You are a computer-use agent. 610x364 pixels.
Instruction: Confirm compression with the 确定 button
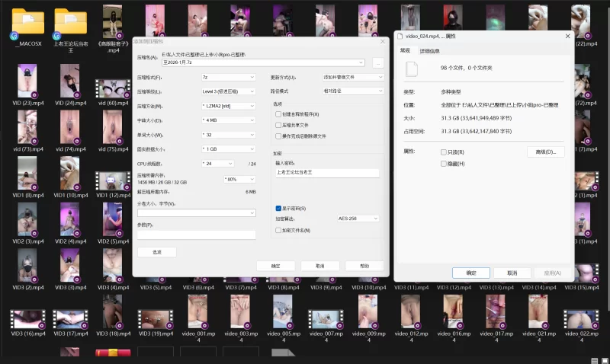(275, 266)
